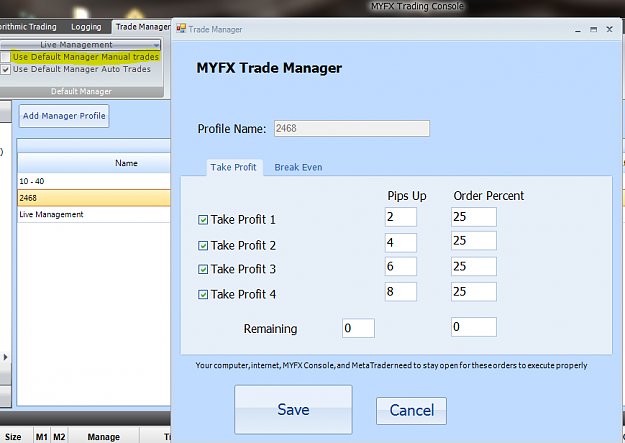The height and width of the screenshot is (443, 625).
Task: Click the Profile Name field
Action: 352,128
